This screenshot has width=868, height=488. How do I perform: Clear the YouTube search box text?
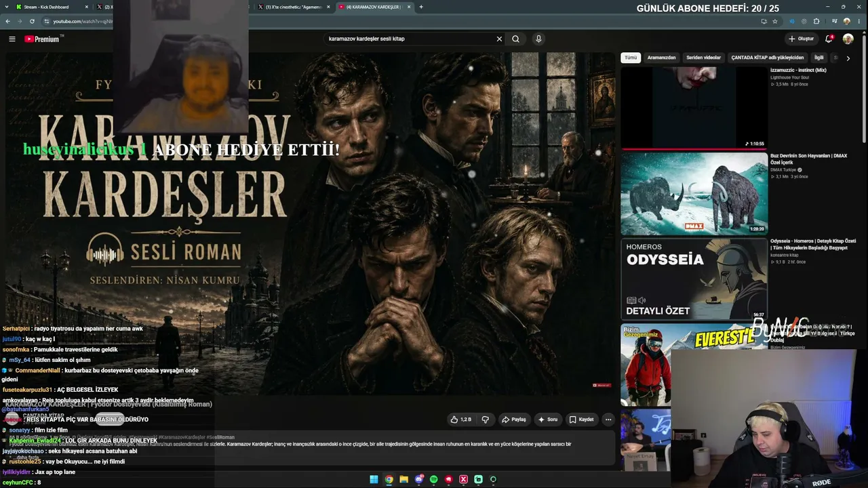click(499, 39)
